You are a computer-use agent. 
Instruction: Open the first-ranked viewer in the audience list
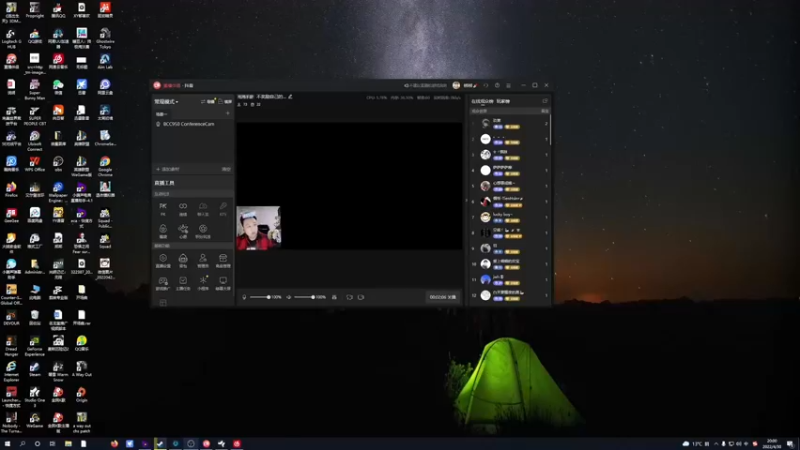[510, 123]
